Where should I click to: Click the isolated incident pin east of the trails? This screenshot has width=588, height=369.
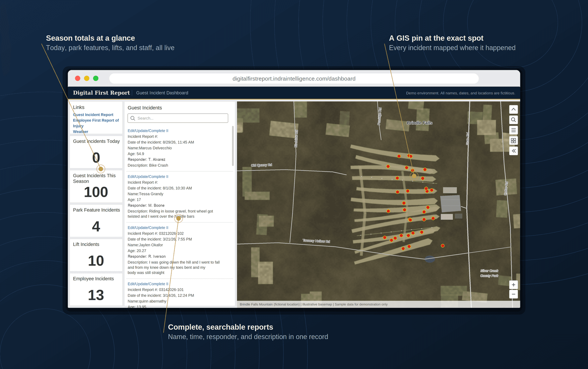click(x=443, y=246)
